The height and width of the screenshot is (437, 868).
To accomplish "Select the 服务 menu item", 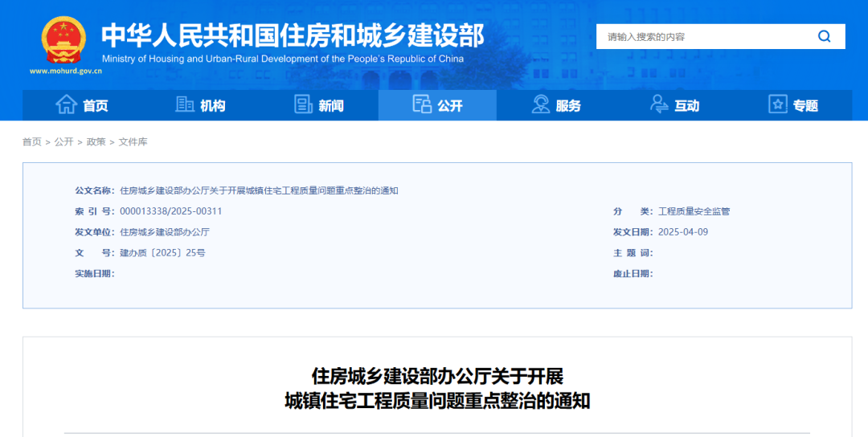I will point(568,106).
